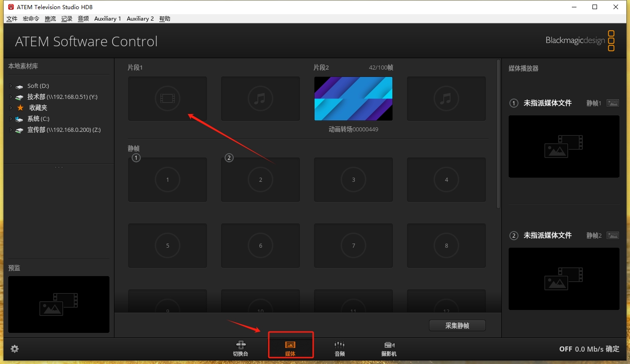Open the settings gear icon
Viewport: 630px width, 364px height.
pos(15,349)
